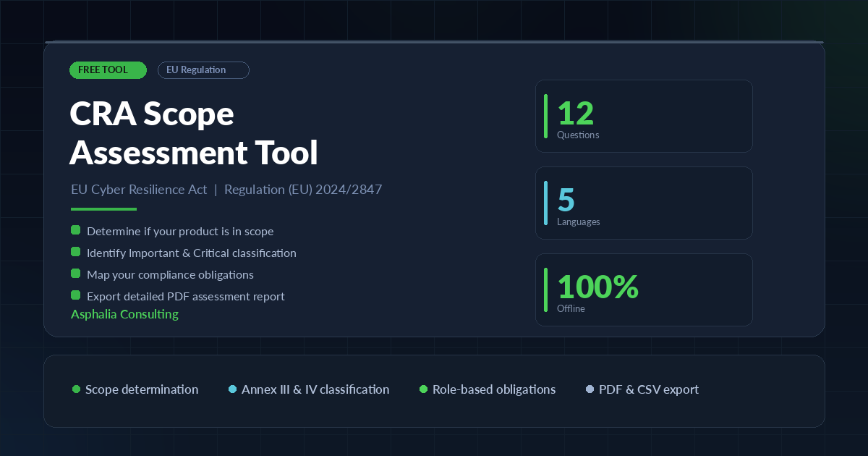Click green square beside 'Determine if your product'
The height and width of the screenshot is (456, 868).
click(x=75, y=230)
